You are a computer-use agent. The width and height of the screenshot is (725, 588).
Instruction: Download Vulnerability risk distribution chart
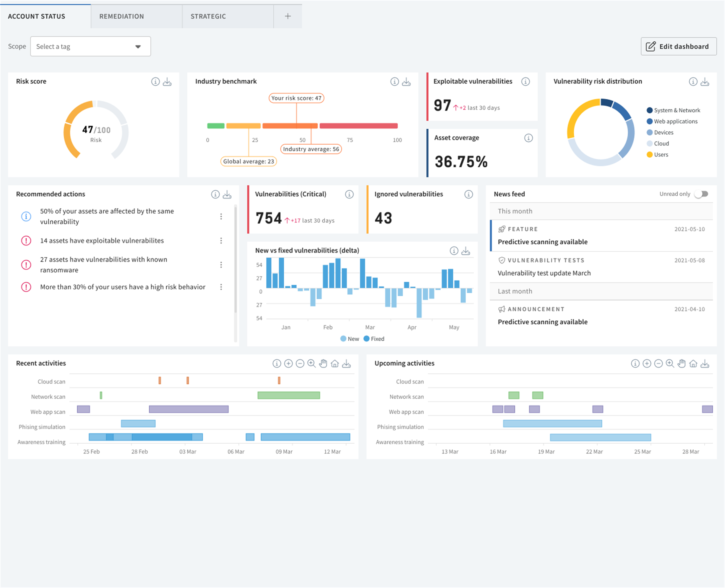point(705,82)
